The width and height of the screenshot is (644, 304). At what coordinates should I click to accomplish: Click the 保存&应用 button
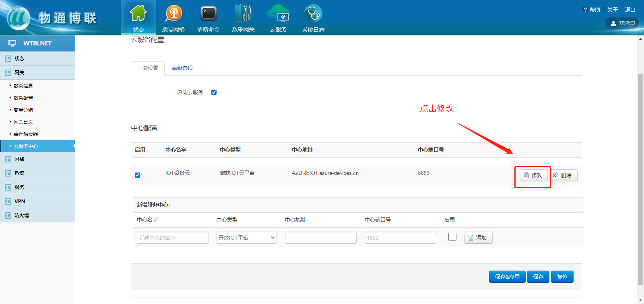pyautogui.click(x=507, y=277)
